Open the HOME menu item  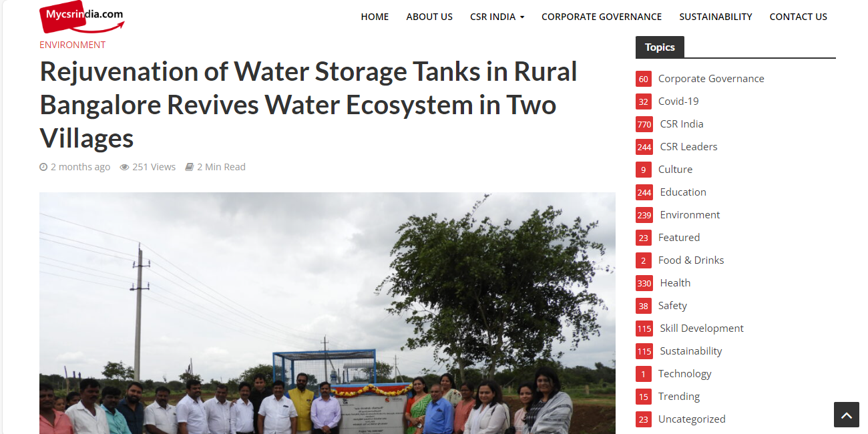375,17
